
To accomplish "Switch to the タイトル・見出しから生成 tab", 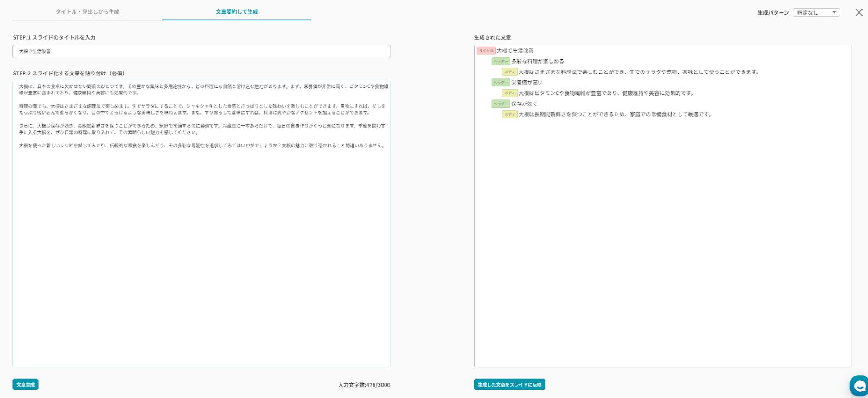I will click(x=87, y=11).
